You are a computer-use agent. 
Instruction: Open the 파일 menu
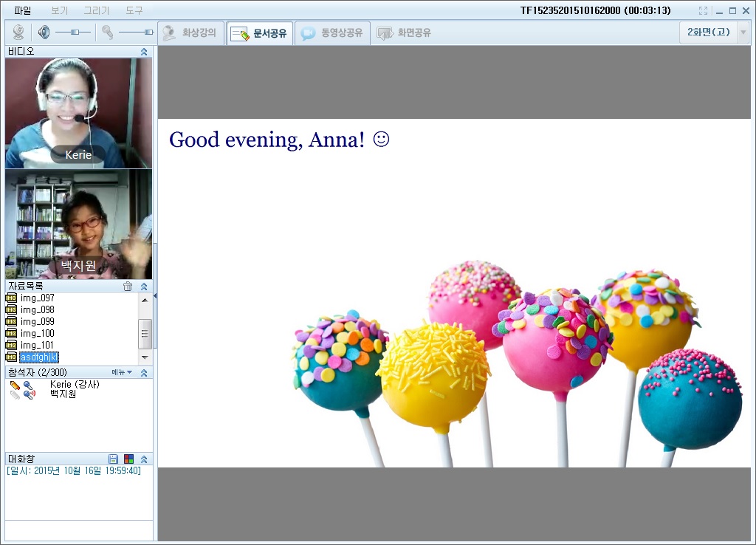point(23,11)
